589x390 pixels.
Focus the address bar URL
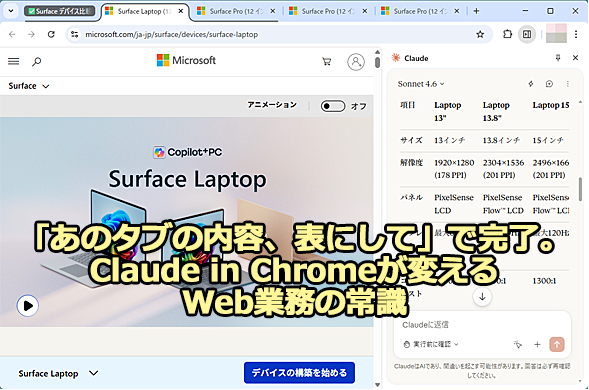pos(171,35)
